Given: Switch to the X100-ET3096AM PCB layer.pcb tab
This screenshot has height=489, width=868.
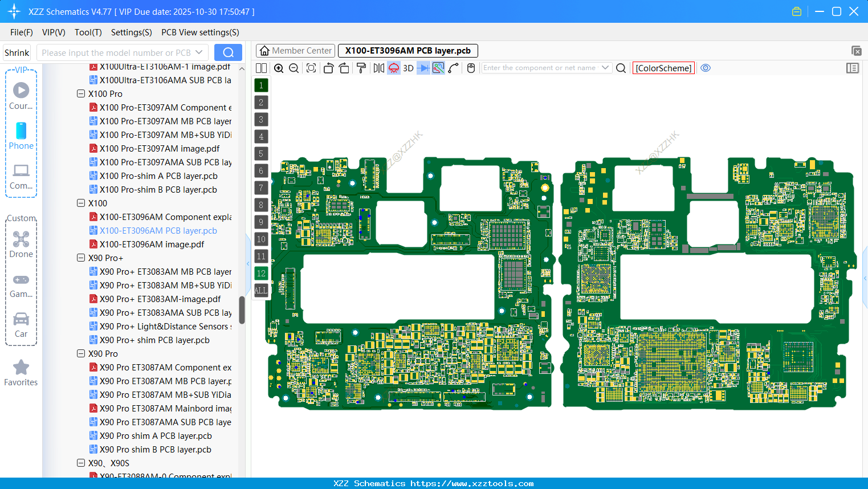Looking at the screenshot, I should pyautogui.click(x=407, y=50).
